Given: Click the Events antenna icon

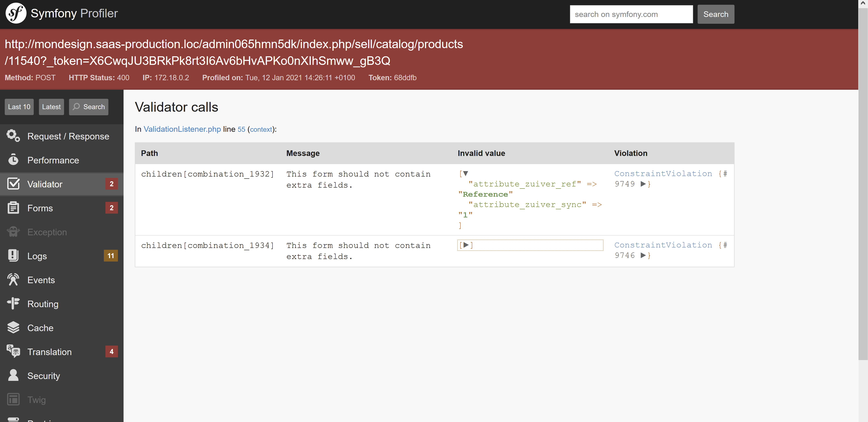Looking at the screenshot, I should [x=13, y=279].
